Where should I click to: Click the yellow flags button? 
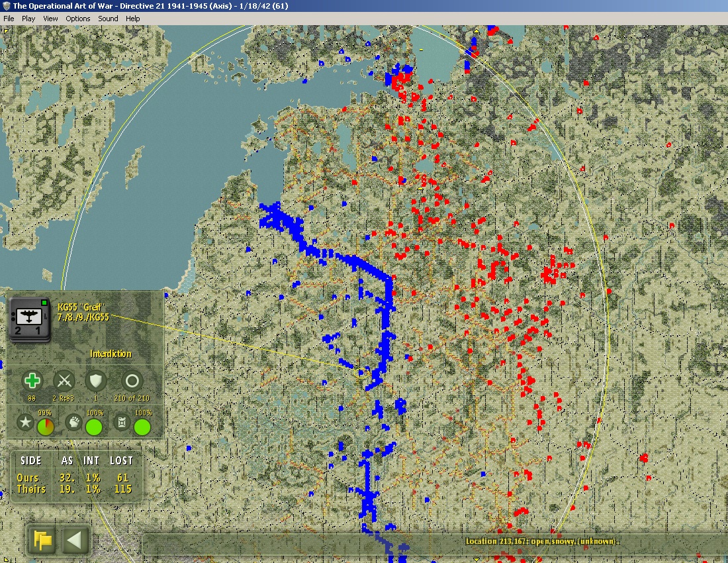(x=43, y=540)
